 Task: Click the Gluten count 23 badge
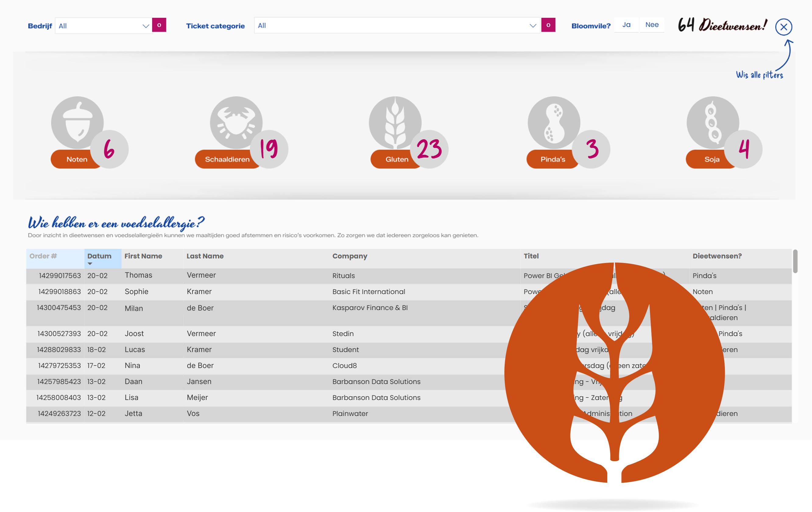click(x=429, y=149)
